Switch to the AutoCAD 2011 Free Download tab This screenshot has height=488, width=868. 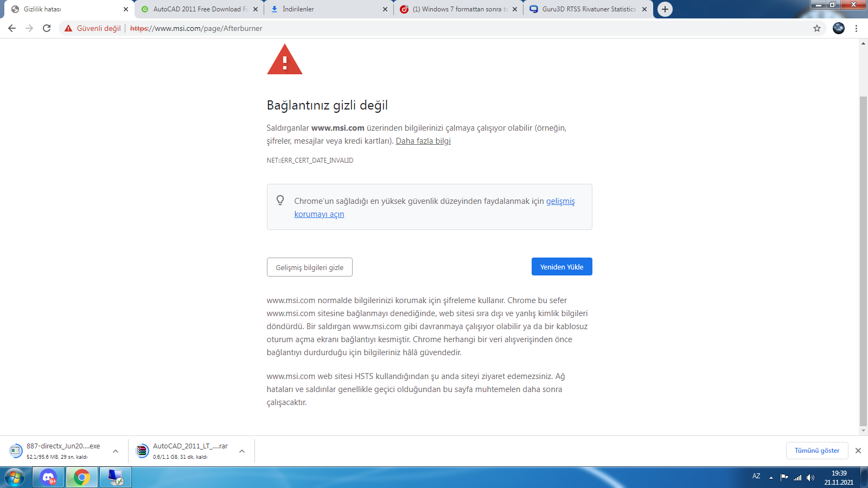tap(199, 9)
